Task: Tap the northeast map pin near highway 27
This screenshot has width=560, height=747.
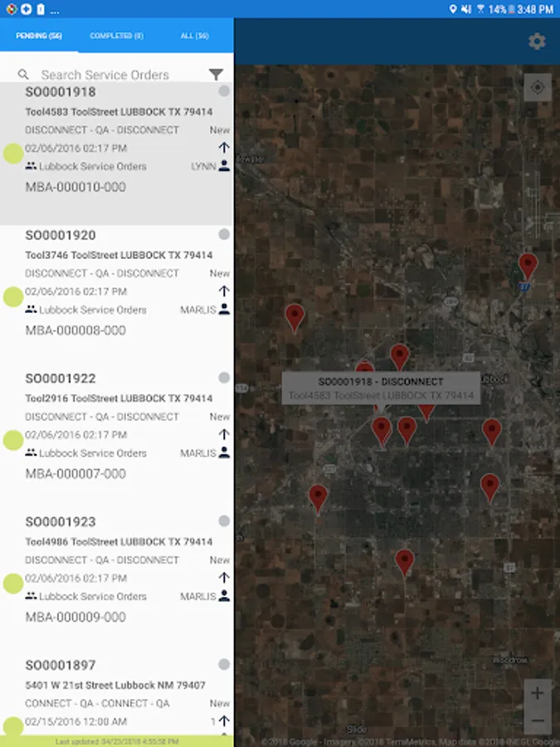Action: pos(528,266)
